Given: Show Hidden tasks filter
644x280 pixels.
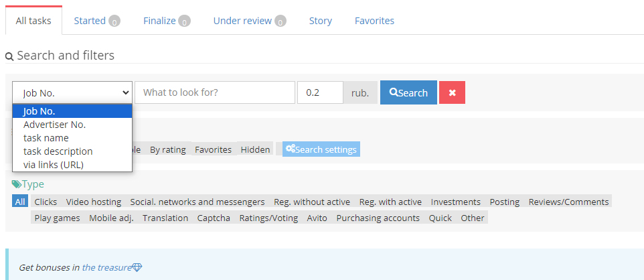Looking at the screenshot, I should 255,149.
